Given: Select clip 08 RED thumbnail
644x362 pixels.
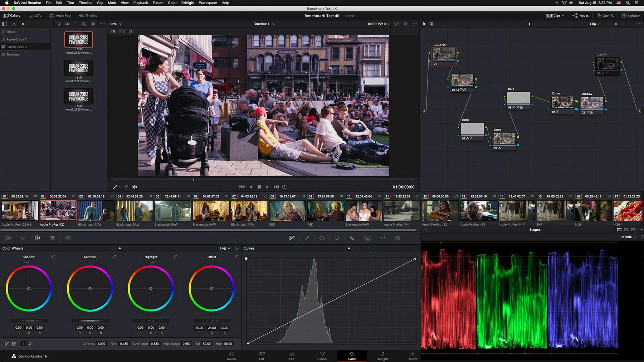Looking at the screenshot, I should point(287,211).
